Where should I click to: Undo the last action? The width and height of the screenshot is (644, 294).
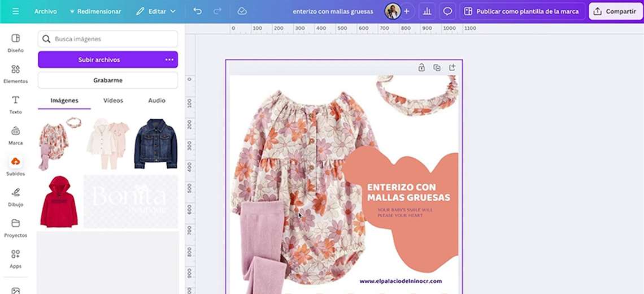tap(198, 11)
